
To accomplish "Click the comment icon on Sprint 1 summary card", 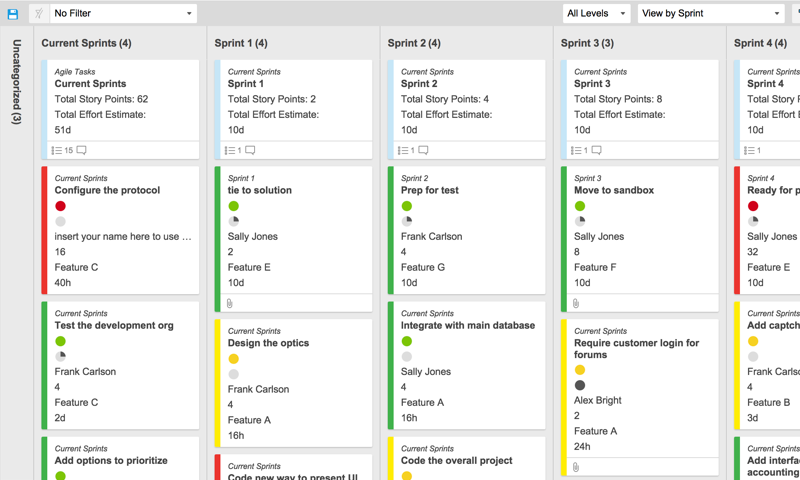I will (x=250, y=151).
